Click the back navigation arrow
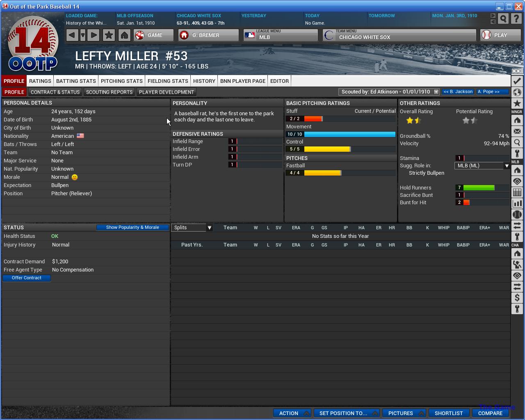 tap(72, 35)
